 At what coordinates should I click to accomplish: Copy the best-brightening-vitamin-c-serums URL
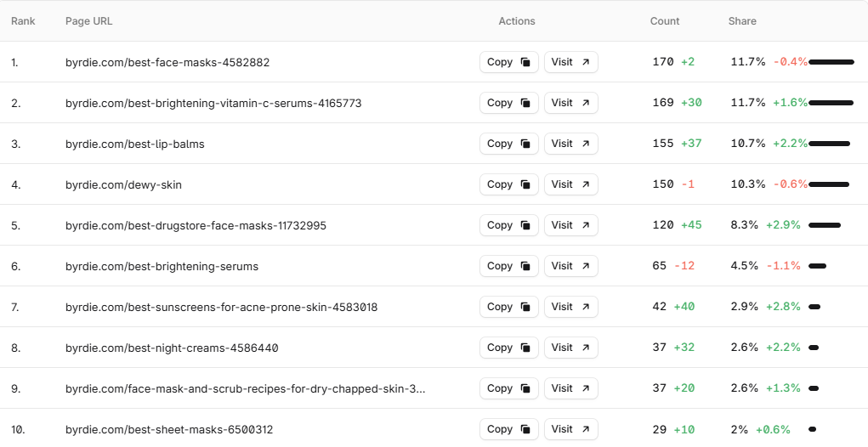pyautogui.click(x=508, y=103)
